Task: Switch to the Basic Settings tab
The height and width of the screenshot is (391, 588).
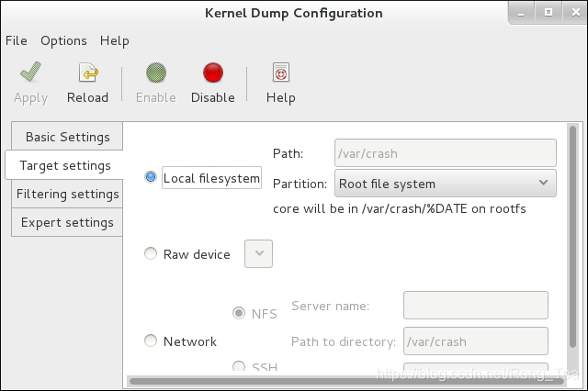Action: click(x=67, y=137)
